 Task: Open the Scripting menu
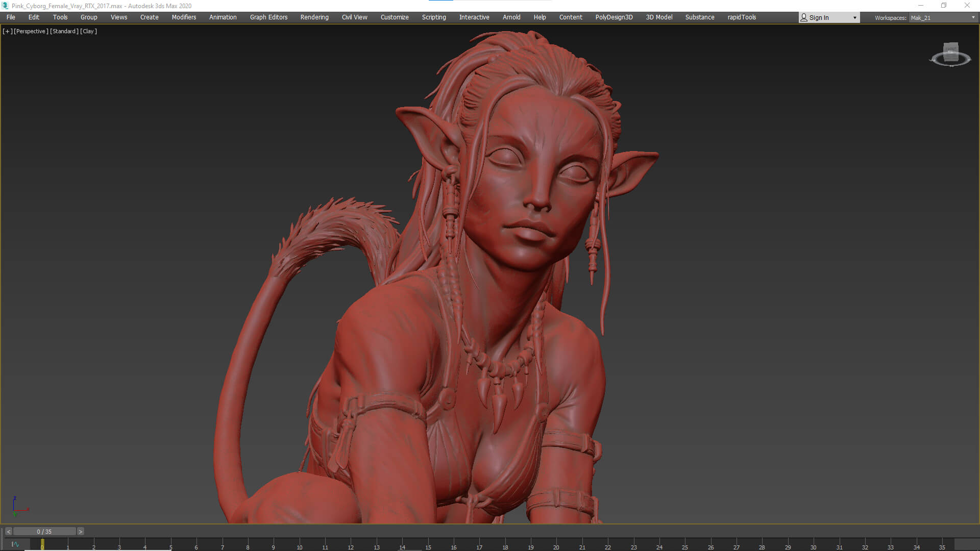click(434, 17)
